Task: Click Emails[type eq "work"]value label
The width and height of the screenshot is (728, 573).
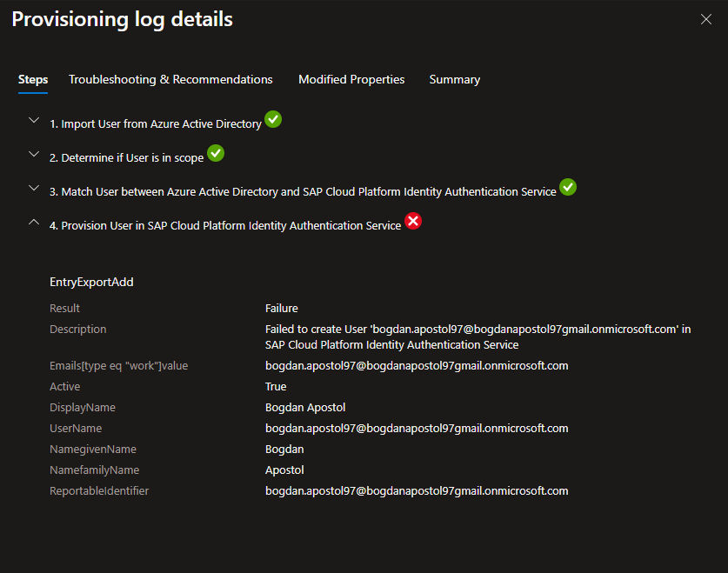Action: 119,365
